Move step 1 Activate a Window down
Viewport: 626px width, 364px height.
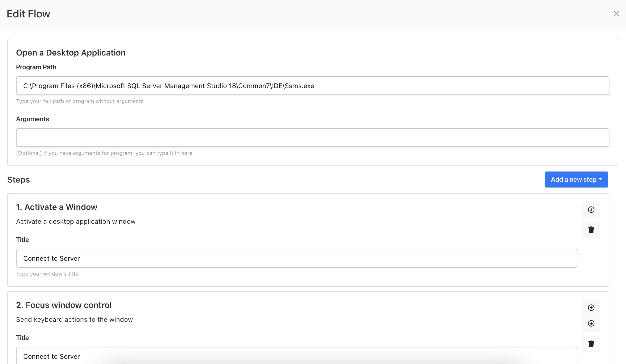point(591,210)
